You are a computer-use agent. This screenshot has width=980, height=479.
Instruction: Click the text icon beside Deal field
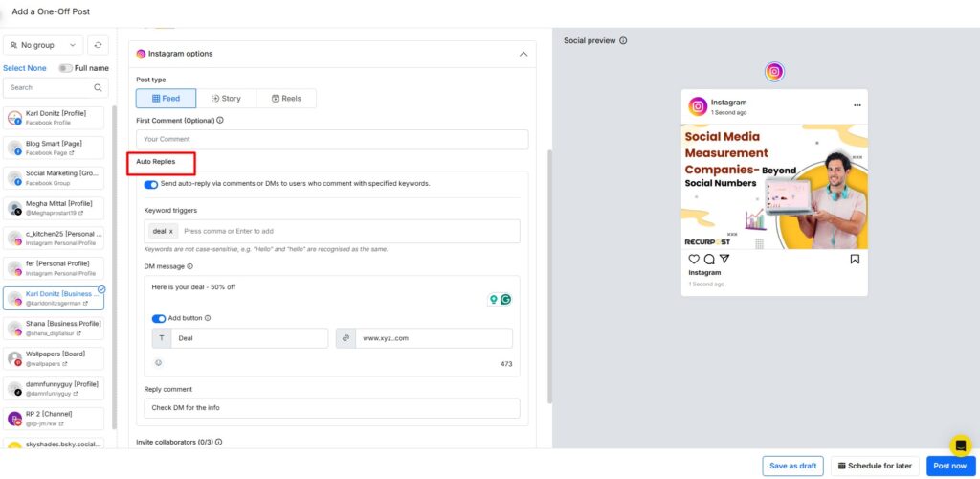162,338
